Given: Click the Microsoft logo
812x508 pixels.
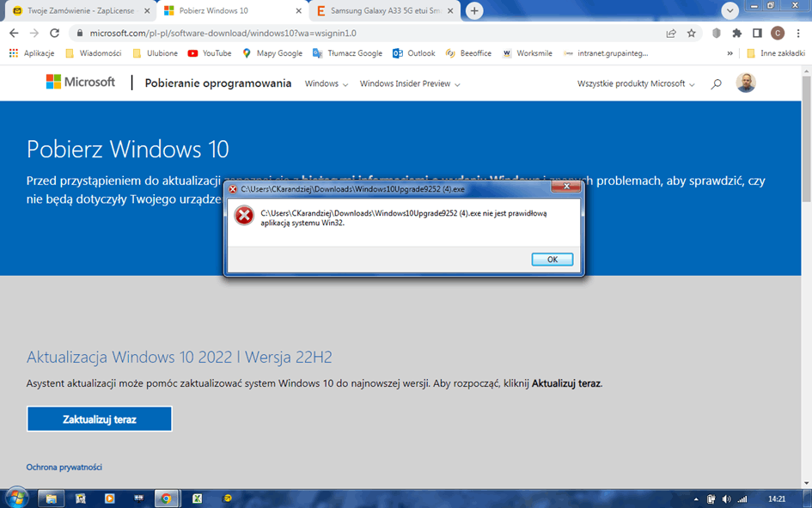Looking at the screenshot, I should (80, 82).
